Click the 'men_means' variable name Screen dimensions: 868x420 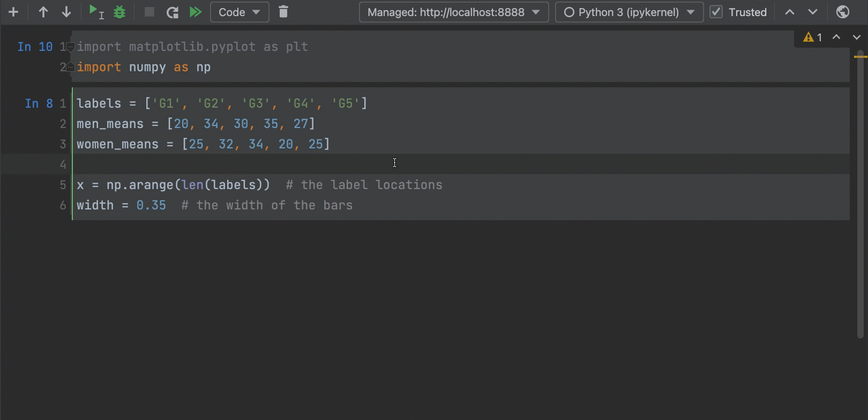110,124
